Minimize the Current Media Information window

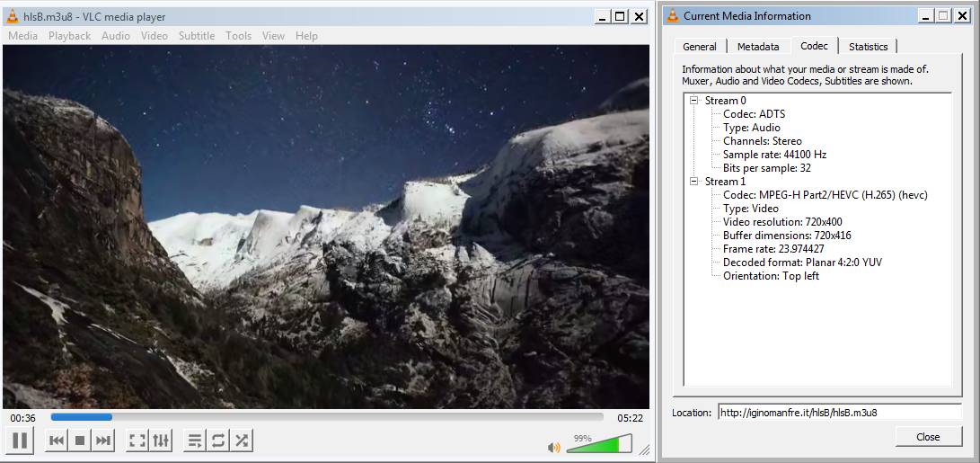tap(925, 16)
